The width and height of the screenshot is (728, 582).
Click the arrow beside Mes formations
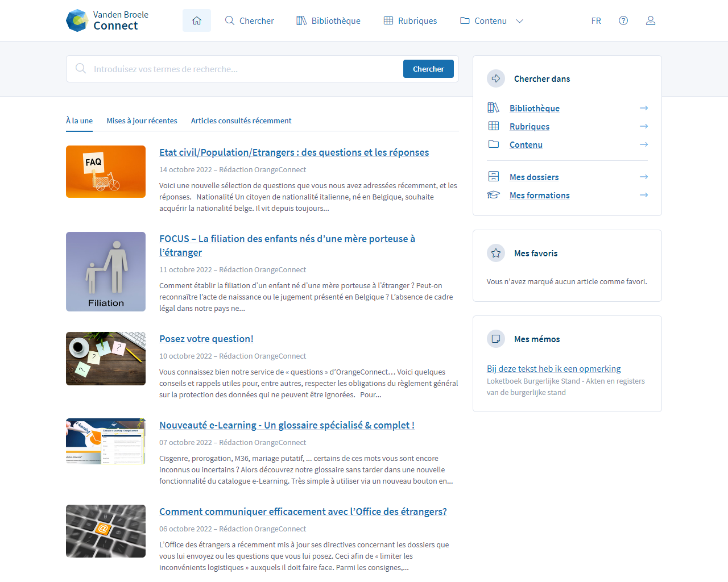[643, 195]
